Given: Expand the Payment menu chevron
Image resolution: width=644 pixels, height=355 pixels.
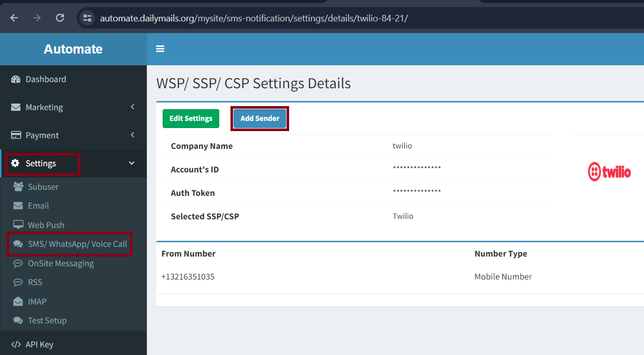Looking at the screenshot, I should pos(133,135).
